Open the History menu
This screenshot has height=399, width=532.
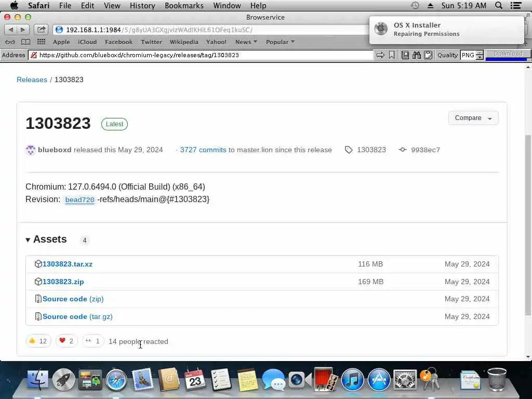[x=142, y=5]
